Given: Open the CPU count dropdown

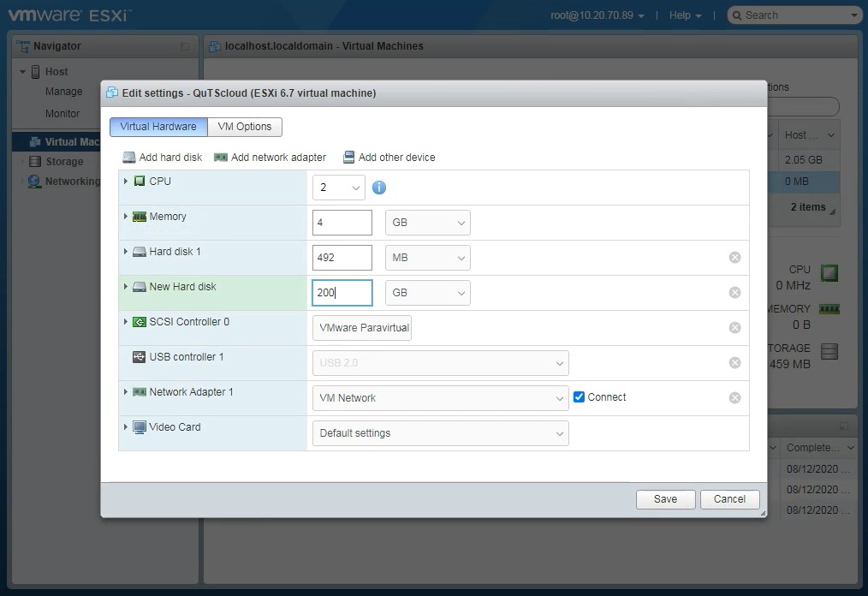Looking at the screenshot, I should 339,188.
